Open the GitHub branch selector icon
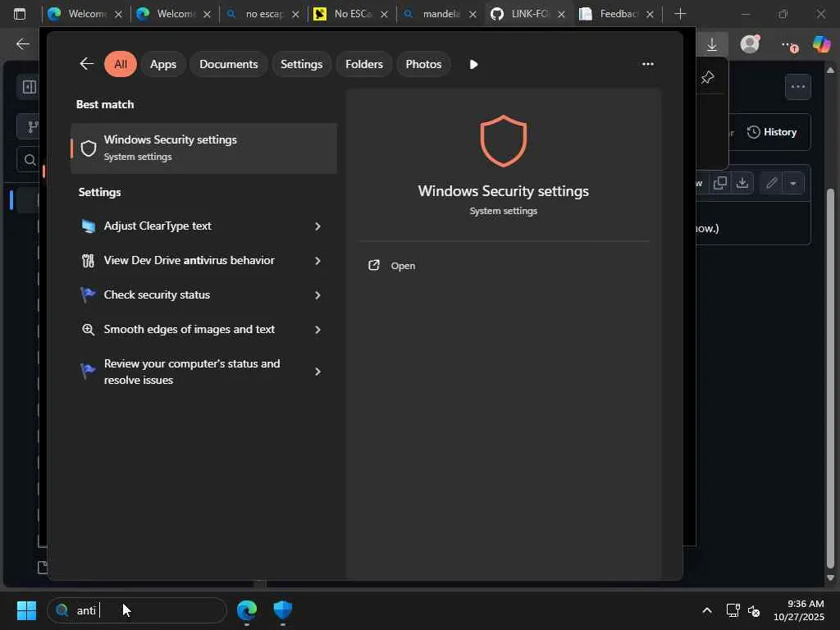Viewport: 840px width, 630px height. pos(31,127)
